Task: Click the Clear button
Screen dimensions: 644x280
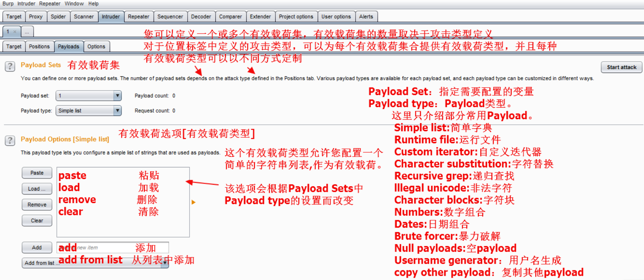Action: point(37,221)
